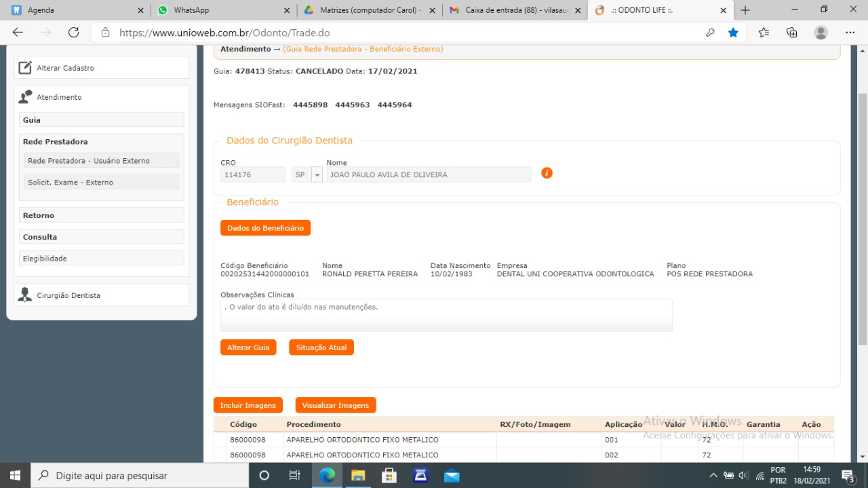Show hidden tray icons chevron
The height and width of the screenshot is (488, 868).
(x=713, y=475)
